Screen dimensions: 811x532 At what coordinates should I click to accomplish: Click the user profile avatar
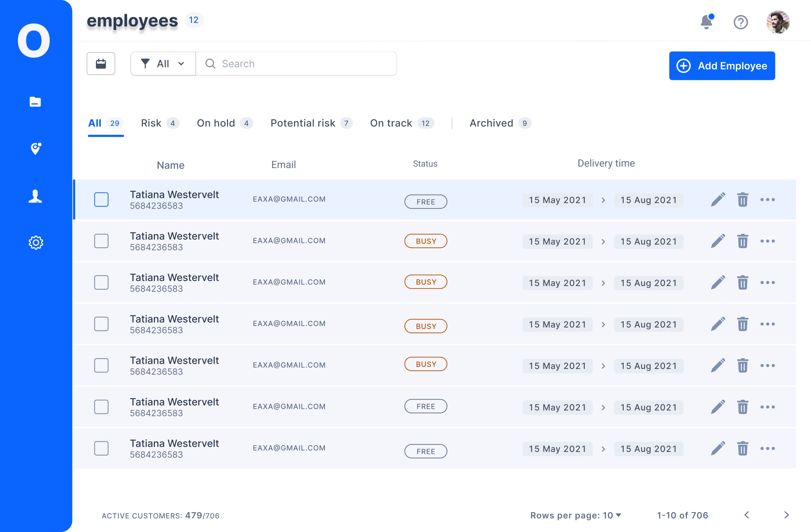tap(778, 22)
